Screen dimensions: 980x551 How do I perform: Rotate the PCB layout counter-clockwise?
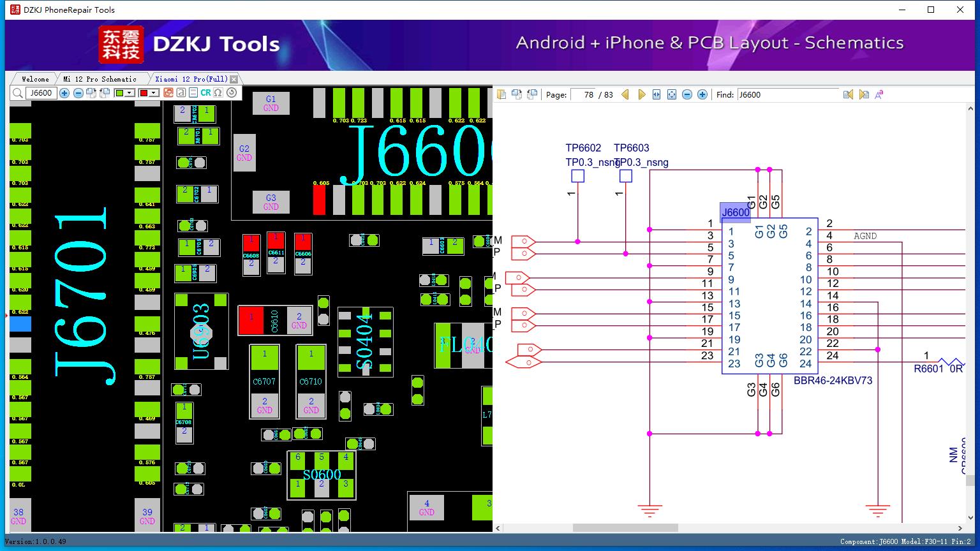tap(105, 93)
